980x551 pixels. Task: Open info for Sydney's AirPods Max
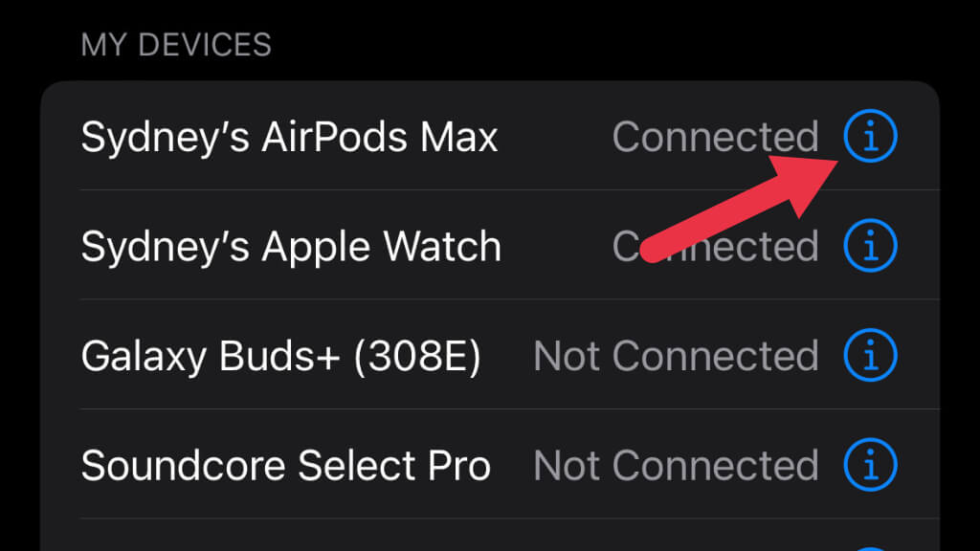(870, 136)
